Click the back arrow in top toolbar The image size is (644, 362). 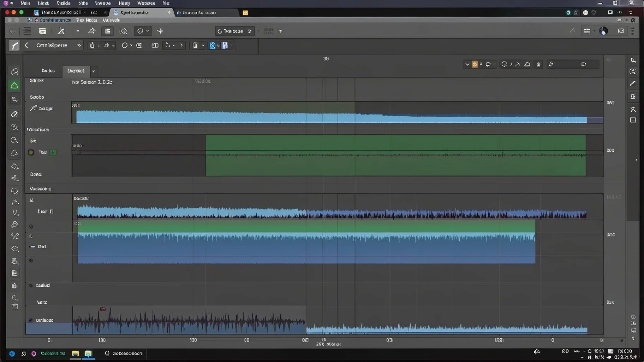coord(13,31)
